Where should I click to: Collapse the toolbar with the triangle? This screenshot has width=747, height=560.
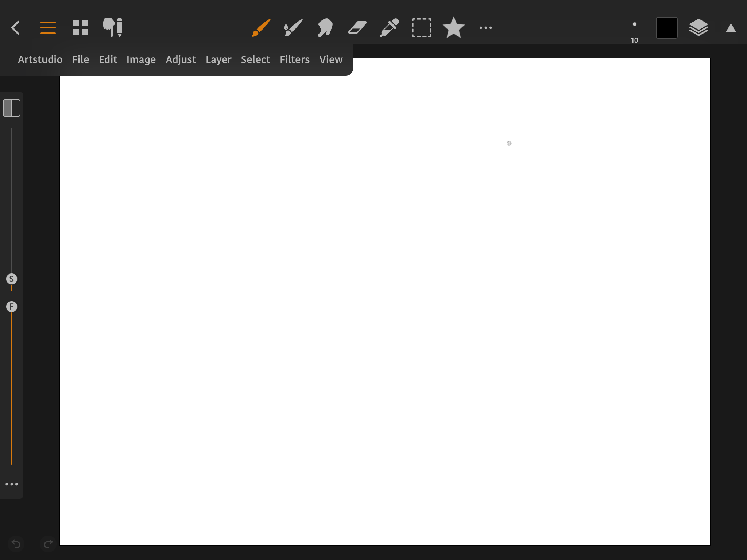731,28
